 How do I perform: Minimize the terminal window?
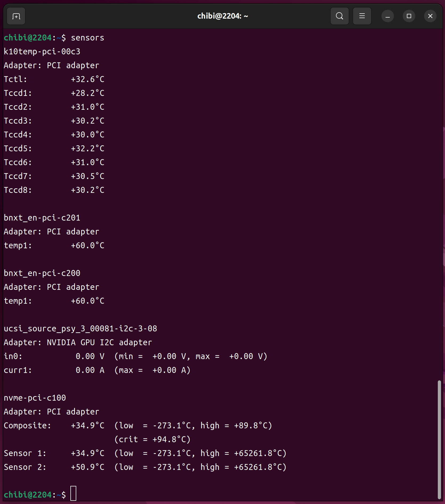[387, 16]
